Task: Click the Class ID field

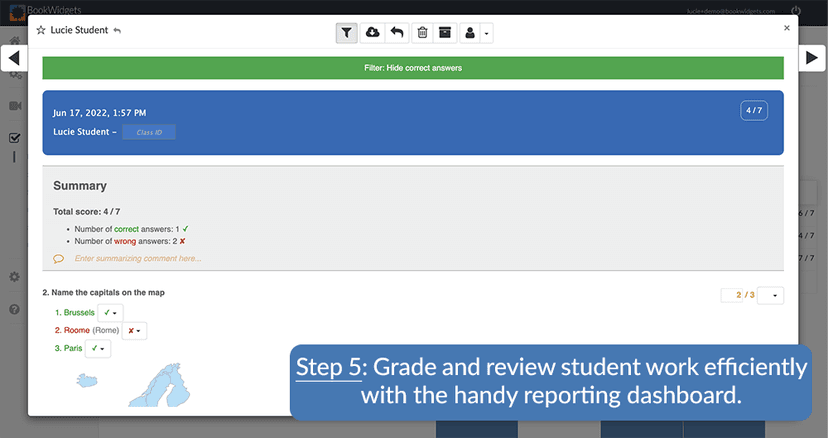Action: click(149, 132)
